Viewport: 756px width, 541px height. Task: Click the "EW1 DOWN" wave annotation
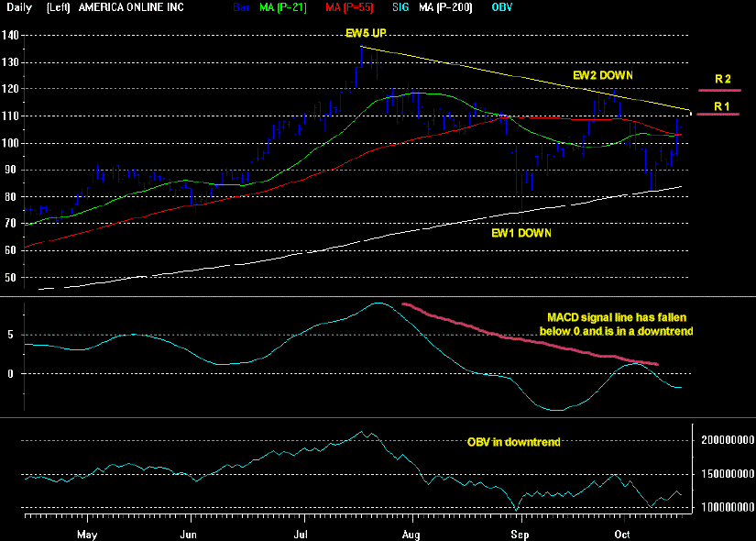[521, 233]
